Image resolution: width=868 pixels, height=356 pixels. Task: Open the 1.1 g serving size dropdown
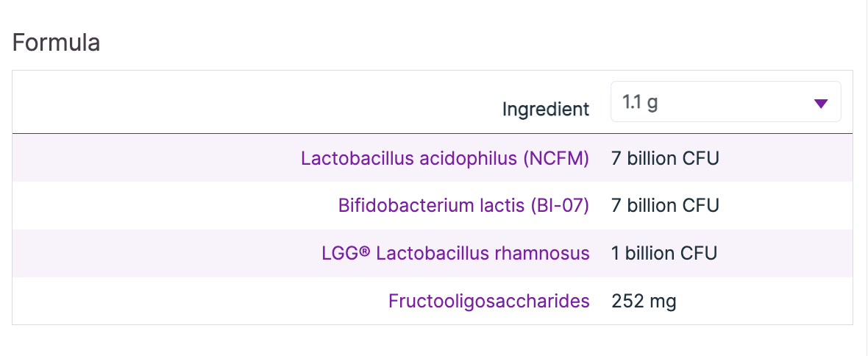[x=725, y=102]
